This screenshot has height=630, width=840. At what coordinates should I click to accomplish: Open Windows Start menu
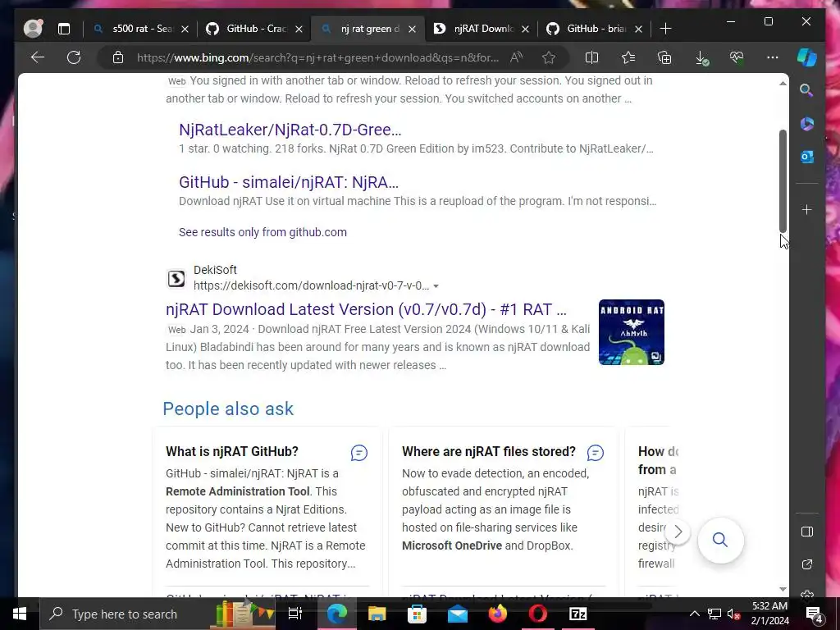tap(20, 614)
